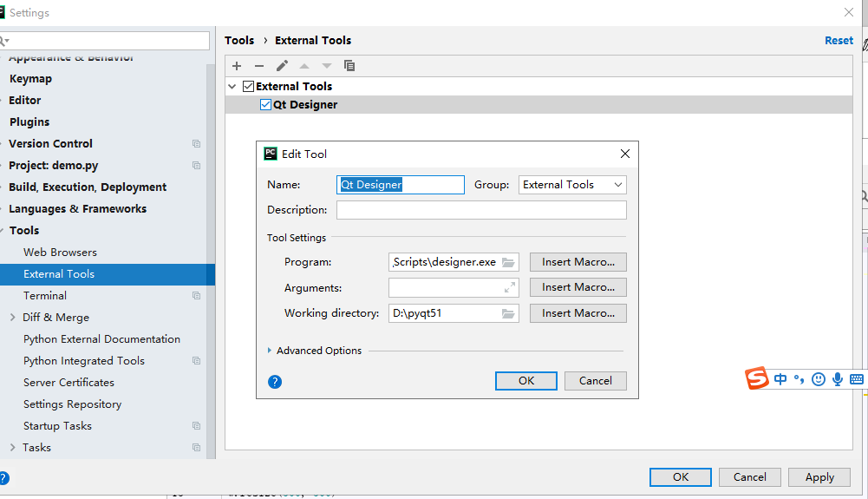Click Tasks project-level icon
Image resolution: width=868 pixels, height=499 pixels.
(x=197, y=448)
